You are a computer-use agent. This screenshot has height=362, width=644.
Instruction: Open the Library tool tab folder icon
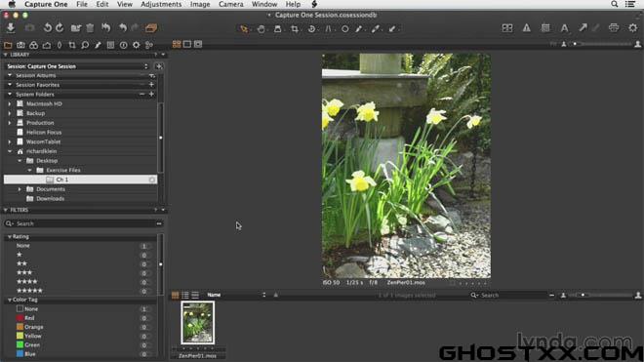(8, 45)
